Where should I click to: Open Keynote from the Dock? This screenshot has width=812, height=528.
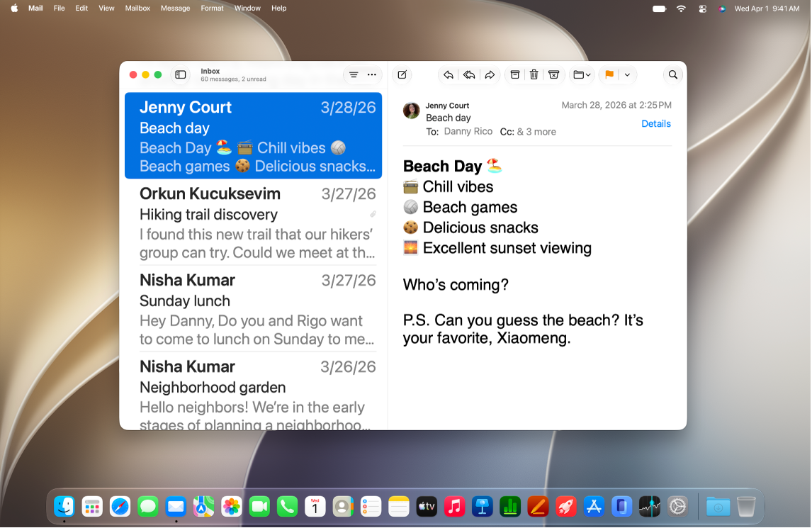click(x=482, y=506)
